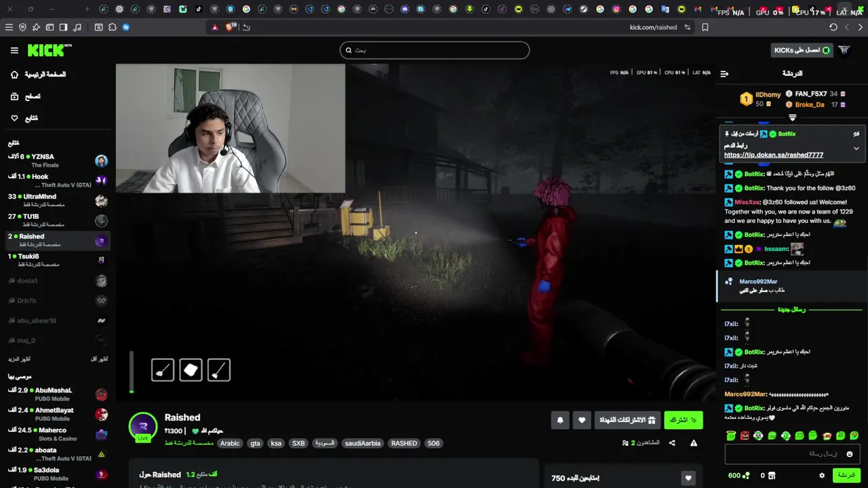Open the home page sidebar item
This screenshot has width=868, height=488.
click(38, 75)
